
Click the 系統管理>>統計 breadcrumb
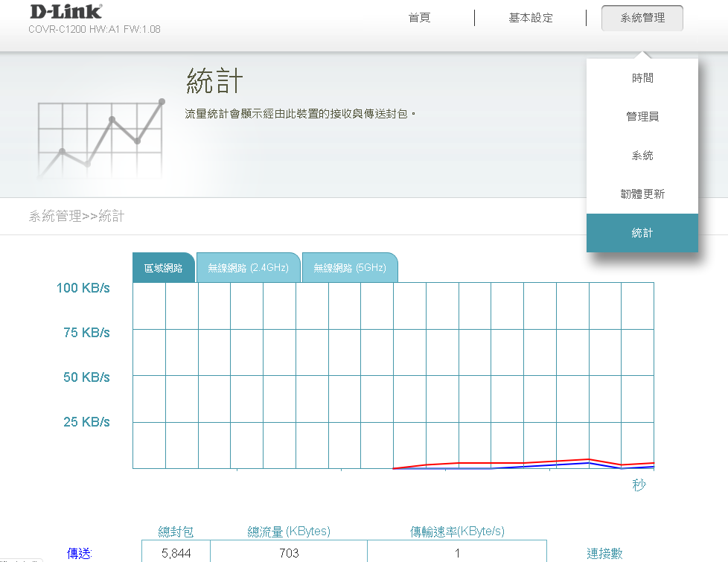point(77,217)
